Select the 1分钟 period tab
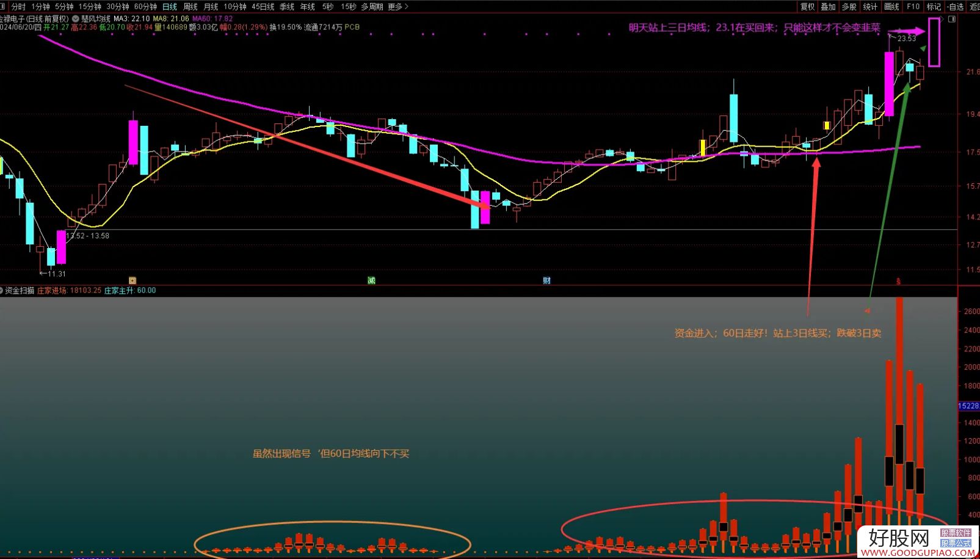This screenshot has width=980, height=559. point(40,7)
